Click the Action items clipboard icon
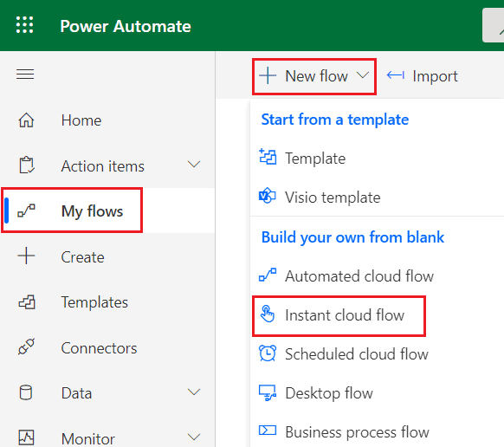 (x=26, y=165)
